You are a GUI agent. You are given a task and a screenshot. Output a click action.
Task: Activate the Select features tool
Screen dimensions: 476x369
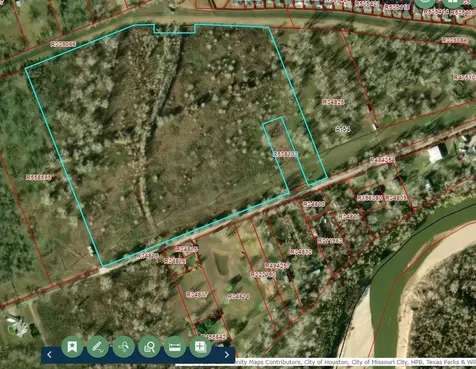coord(124,347)
